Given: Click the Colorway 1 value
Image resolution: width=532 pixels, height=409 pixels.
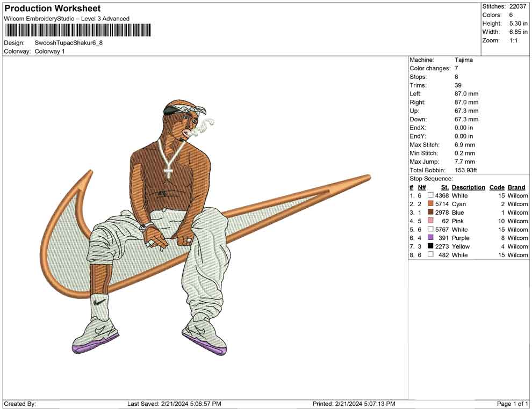Looking at the screenshot, I should point(49,52).
